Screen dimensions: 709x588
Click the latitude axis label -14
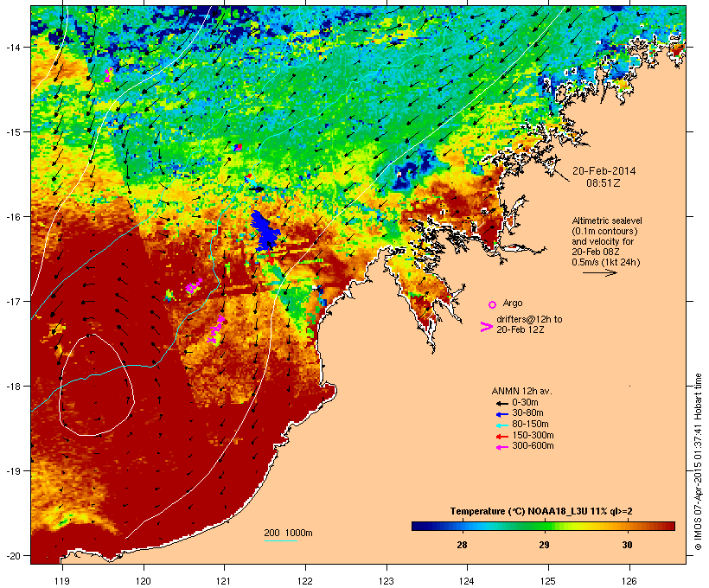point(13,47)
